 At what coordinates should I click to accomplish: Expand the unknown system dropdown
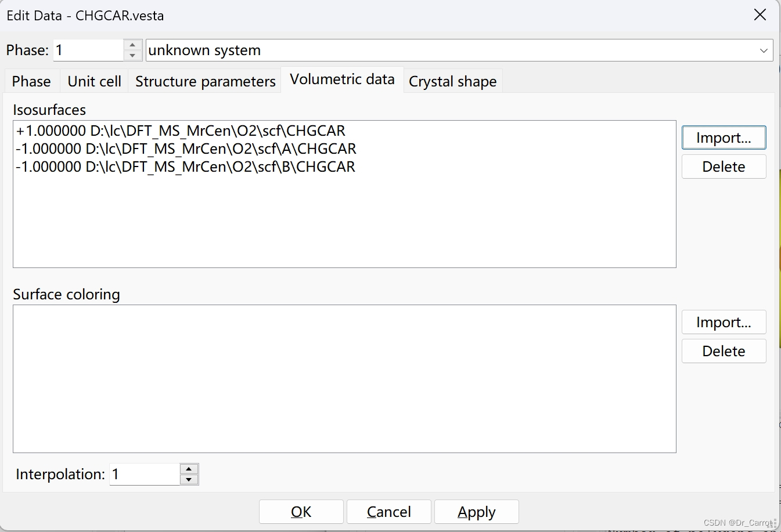coord(764,50)
